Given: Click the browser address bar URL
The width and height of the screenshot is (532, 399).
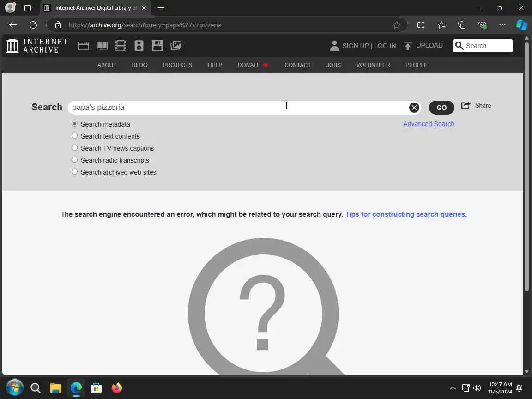Looking at the screenshot, I should (x=145, y=25).
